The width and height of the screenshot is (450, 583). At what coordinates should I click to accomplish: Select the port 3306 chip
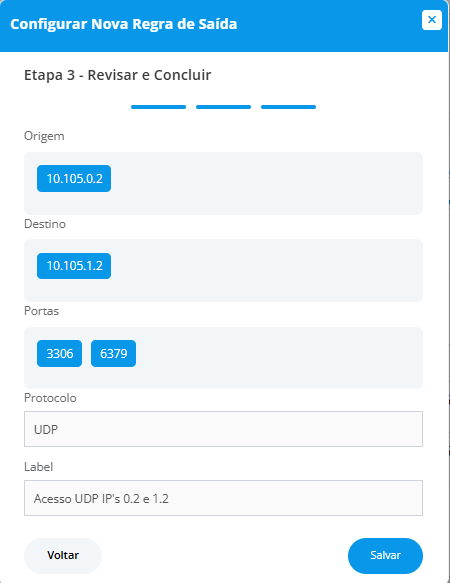[60, 353]
